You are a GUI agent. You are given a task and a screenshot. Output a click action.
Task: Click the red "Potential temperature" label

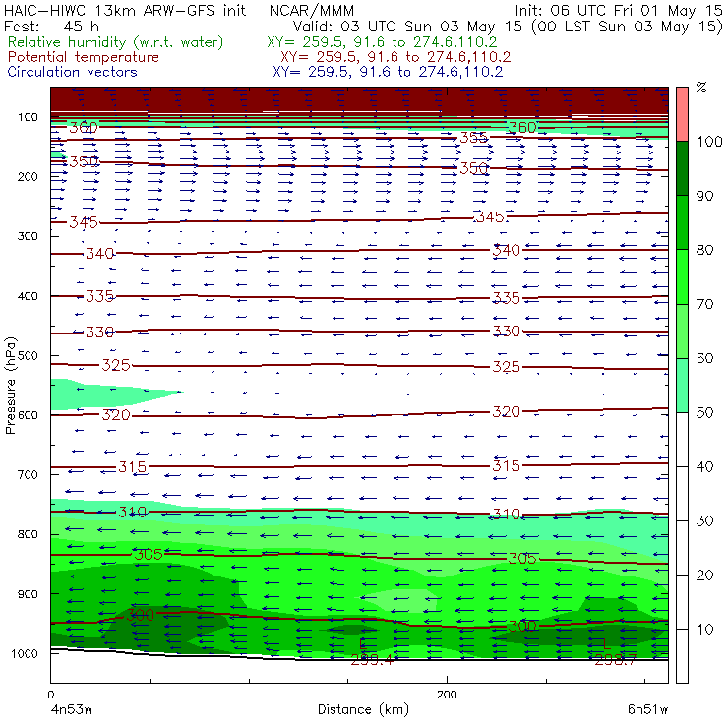[84, 57]
